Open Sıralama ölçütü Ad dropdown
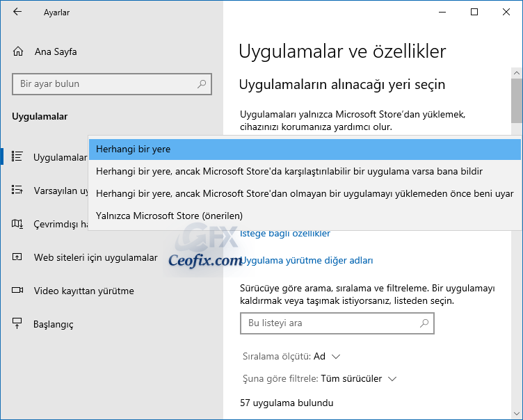Image resolution: width=523 pixels, height=420 pixels. [x=291, y=357]
